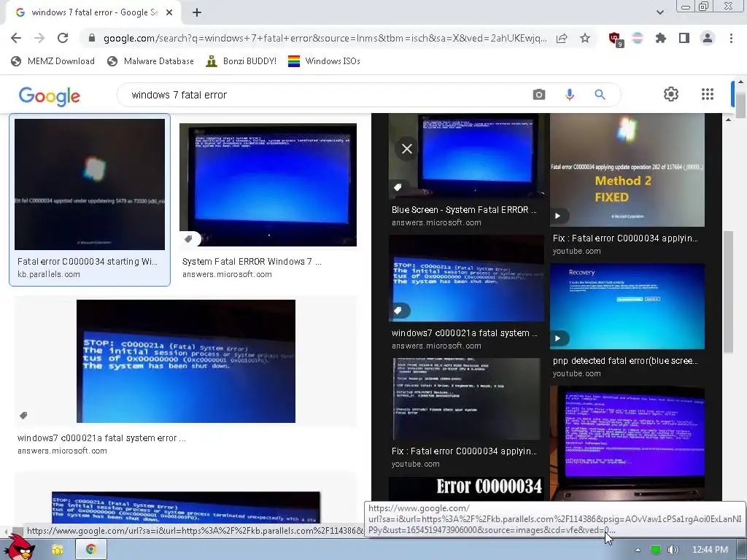The height and width of the screenshot is (560, 747).
Task: Close the image preview panel
Action: pyautogui.click(x=407, y=149)
